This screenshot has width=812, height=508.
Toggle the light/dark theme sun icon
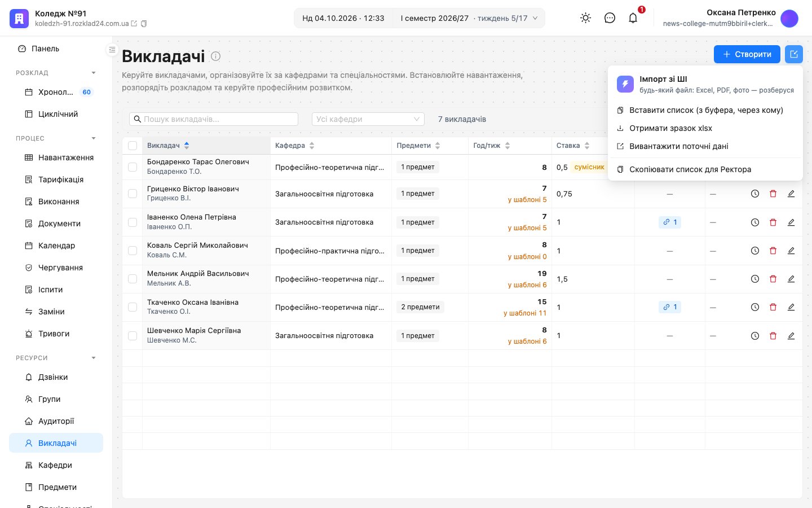(x=586, y=18)
